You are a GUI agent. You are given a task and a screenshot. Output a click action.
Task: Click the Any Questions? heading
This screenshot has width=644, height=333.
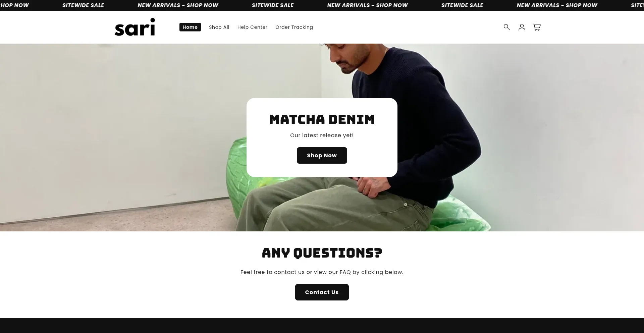click(322, 253)
